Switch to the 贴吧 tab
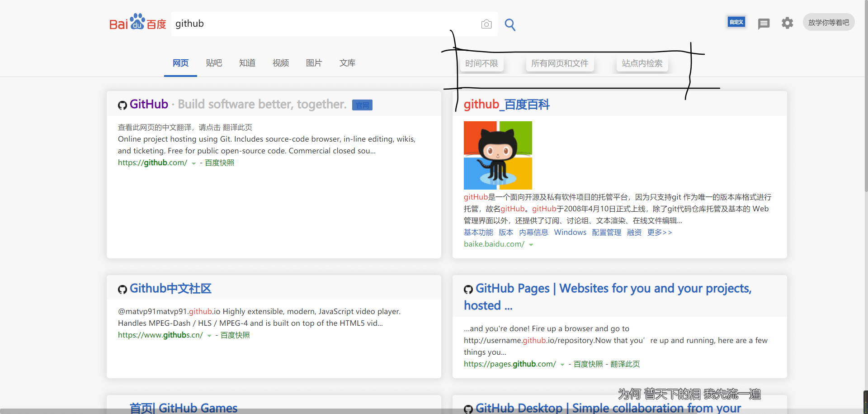The height and width of the screenshot is (414, 868). point(214,63)
